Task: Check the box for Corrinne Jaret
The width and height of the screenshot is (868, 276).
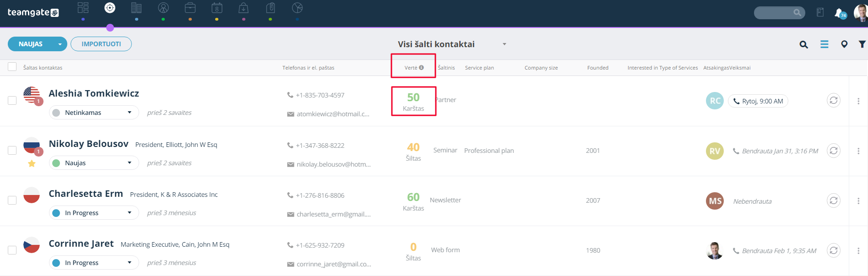Action: [x=12, y=250]
